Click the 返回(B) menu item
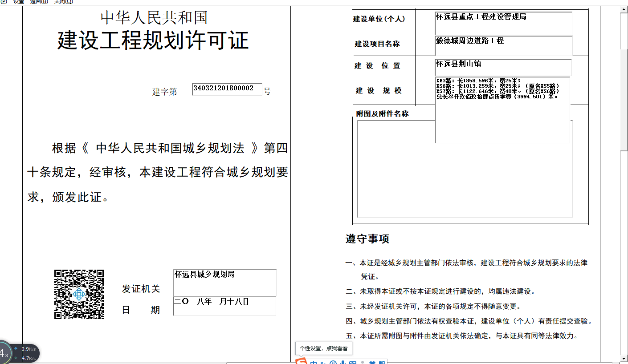 (x=39, y=2)
